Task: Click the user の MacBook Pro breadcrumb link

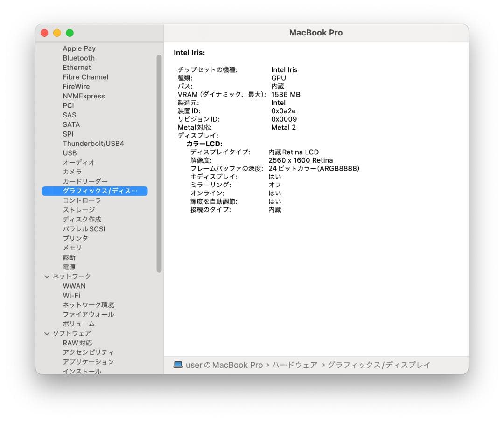Action: (224, 365)
